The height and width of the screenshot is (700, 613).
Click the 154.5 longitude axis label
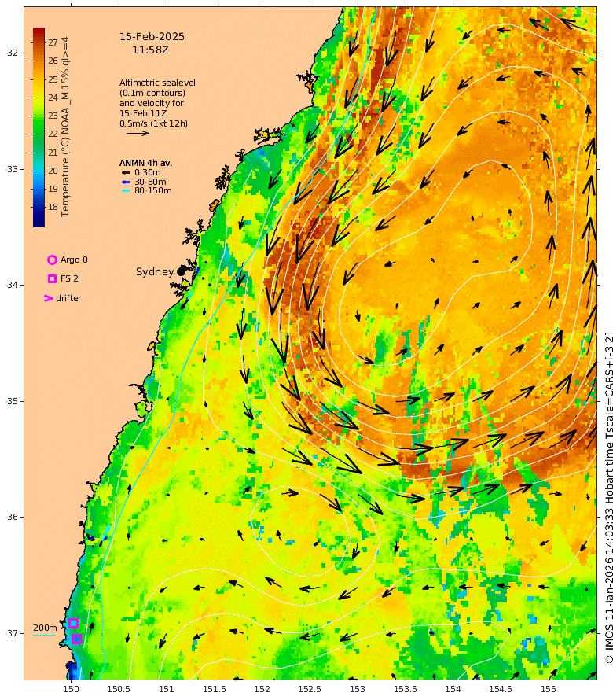pyautogui.click(x=501, y=689)
